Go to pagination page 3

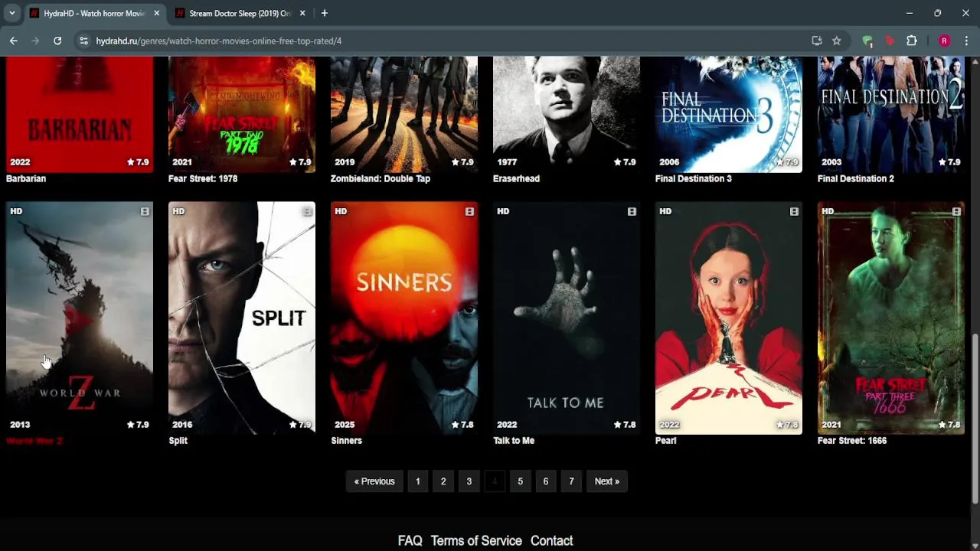click(469, 481)
